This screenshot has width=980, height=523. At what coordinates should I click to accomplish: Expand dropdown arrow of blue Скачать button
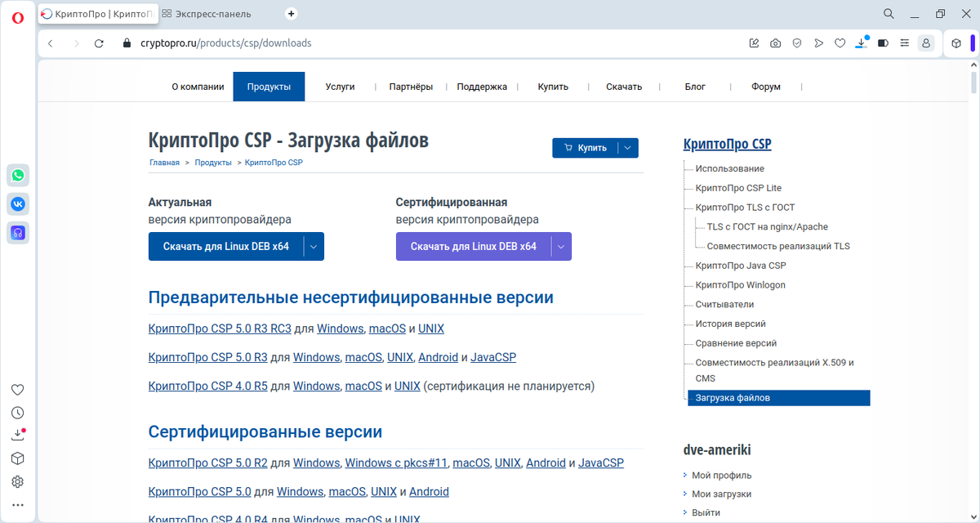[x=314, y=247]
